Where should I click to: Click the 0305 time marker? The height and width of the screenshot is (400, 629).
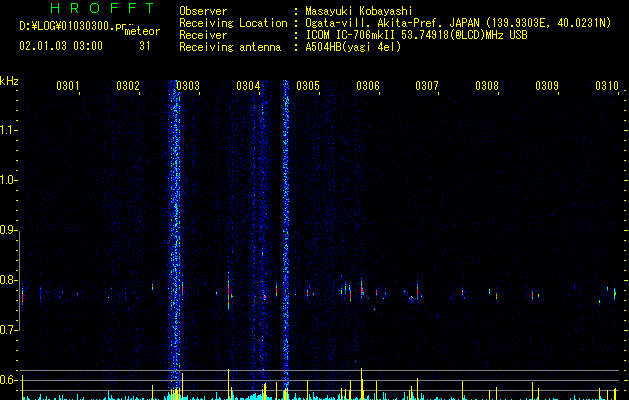click(308, 85)
